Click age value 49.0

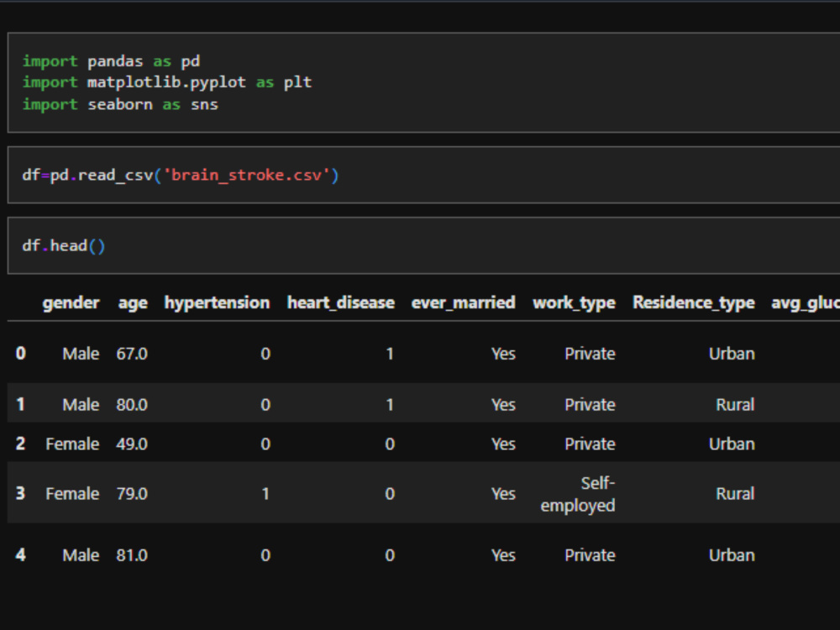(132, 444)
